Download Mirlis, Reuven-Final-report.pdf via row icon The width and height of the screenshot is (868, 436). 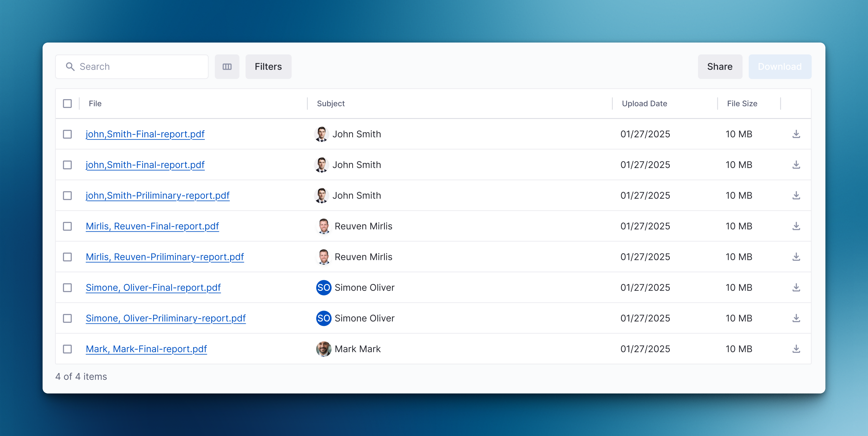pos(796,226)
